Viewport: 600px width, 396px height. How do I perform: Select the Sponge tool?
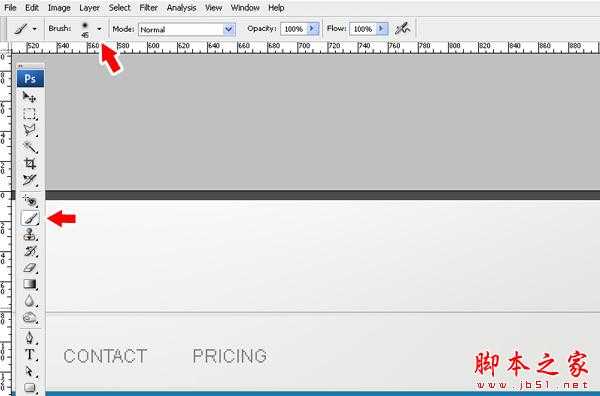pos(29,318)
